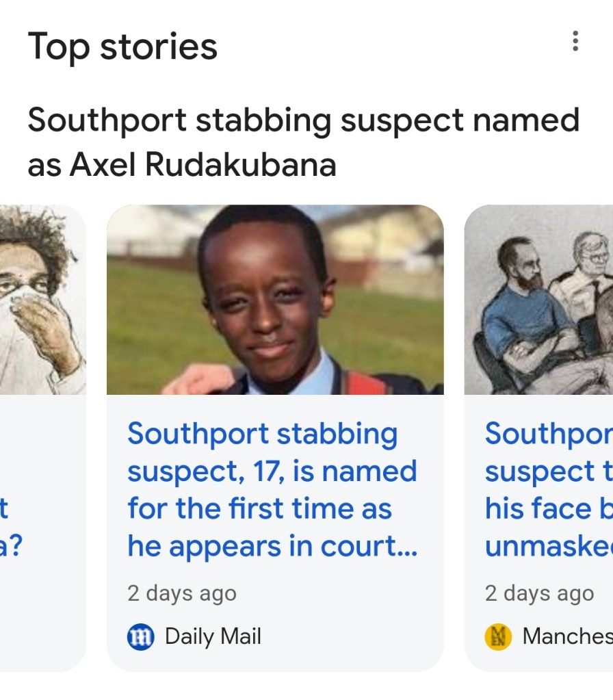The height and width of the screenshot is (700, 613).
Task: Click 'he appears in court...' headline line
Action: point(272,546)
